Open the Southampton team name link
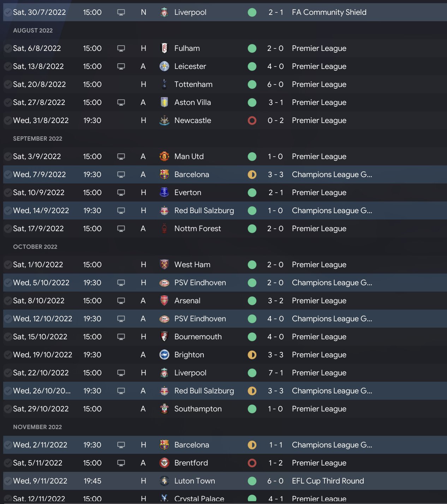447x504 pixels. [x=198, y=409]
